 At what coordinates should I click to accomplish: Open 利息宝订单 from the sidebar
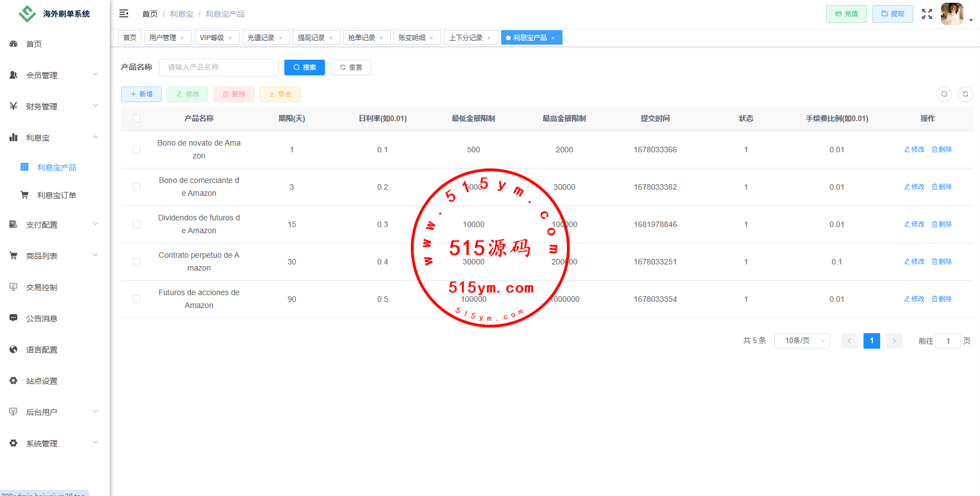pos(56,195)
